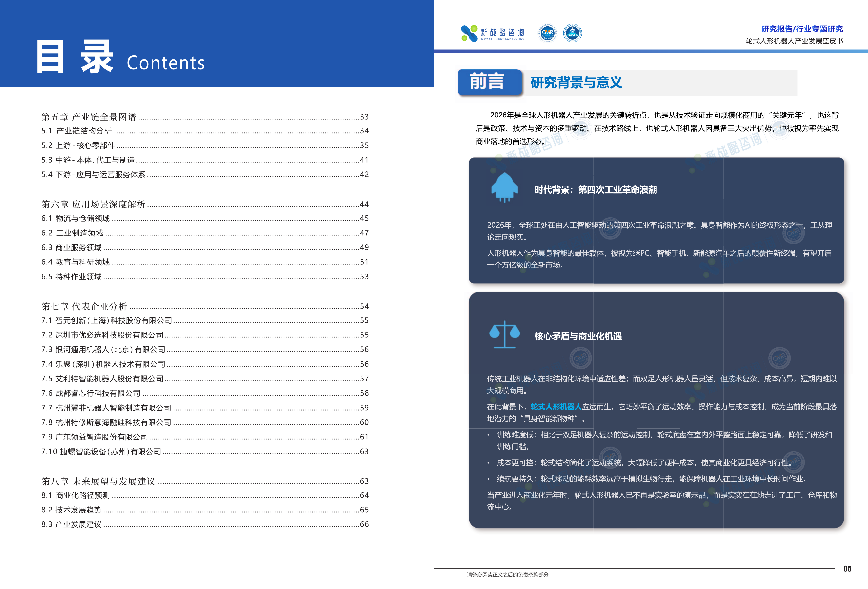Click the bullet starting 续航更持久

[x=648, y=479]
